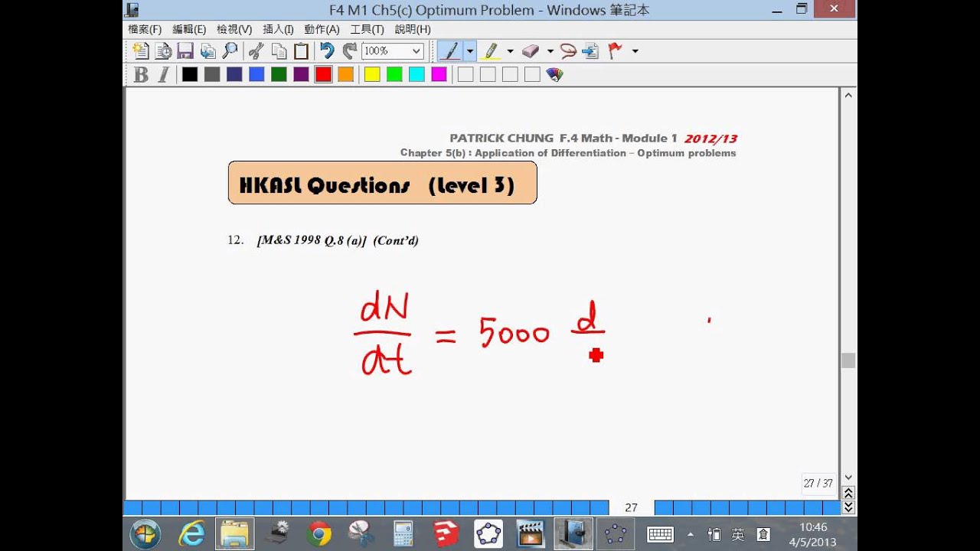Open the Calculator taskbar icon
The height and width of the screenshot is (551, 980).
[x=403, y=533]
